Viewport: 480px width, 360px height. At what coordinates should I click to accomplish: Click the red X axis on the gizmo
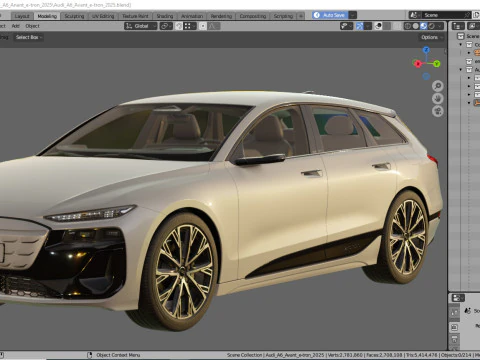[418, 63]
